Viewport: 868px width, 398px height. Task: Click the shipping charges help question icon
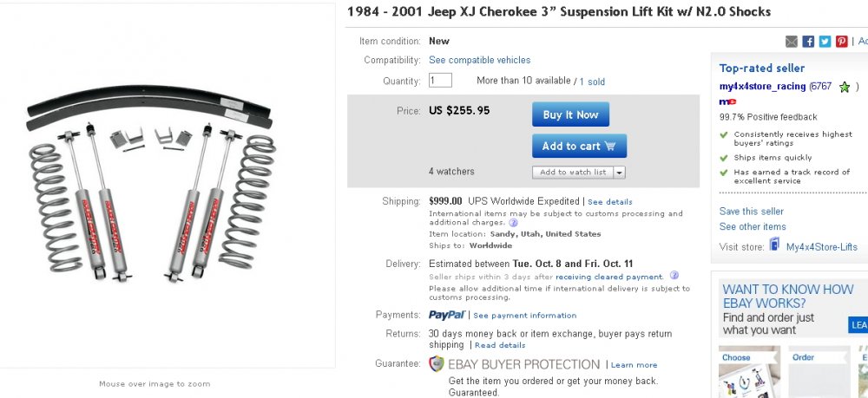click(x=513, y=223)
